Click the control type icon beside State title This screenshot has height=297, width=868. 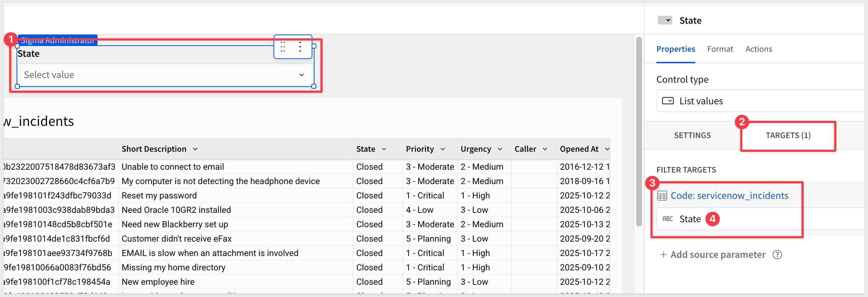tap(664, 20)
